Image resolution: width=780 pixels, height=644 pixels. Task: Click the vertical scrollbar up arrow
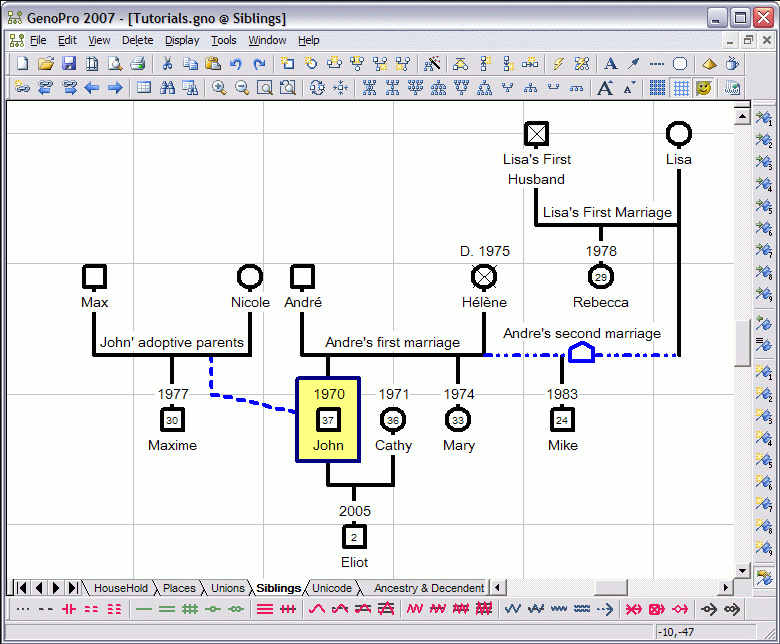742,117
